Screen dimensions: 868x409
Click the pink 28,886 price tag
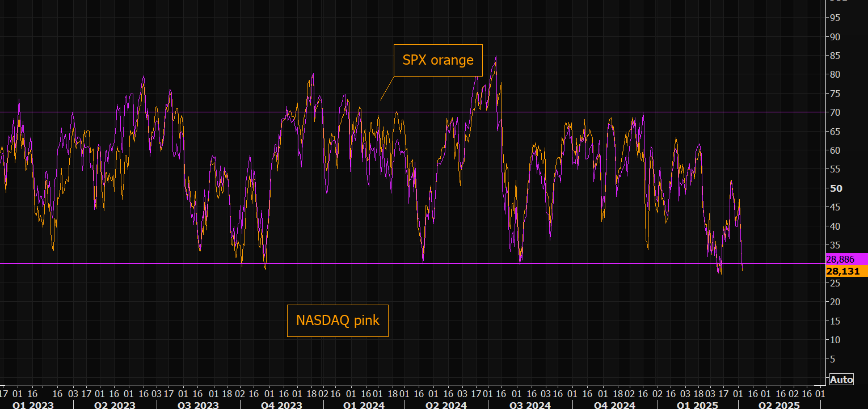846,259
